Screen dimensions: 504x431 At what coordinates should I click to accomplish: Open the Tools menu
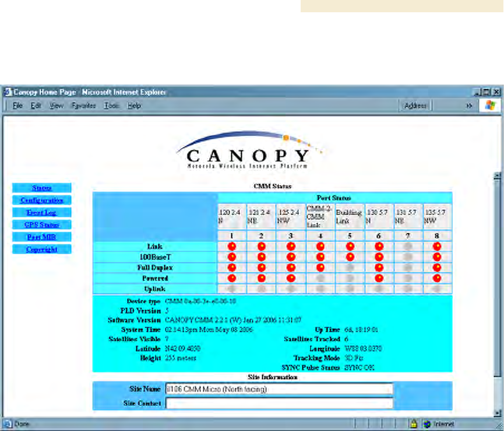click(x=111, y=106)
